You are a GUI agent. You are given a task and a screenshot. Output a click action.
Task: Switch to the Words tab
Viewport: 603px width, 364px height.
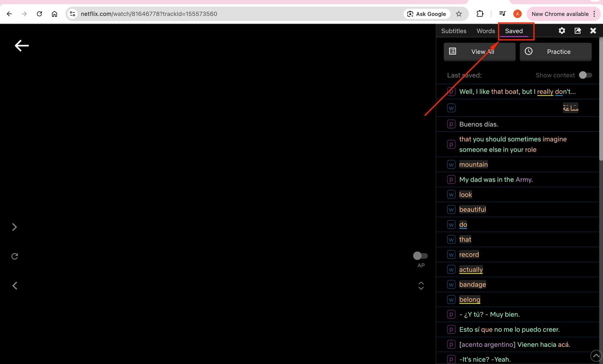[x=486, y=31]
